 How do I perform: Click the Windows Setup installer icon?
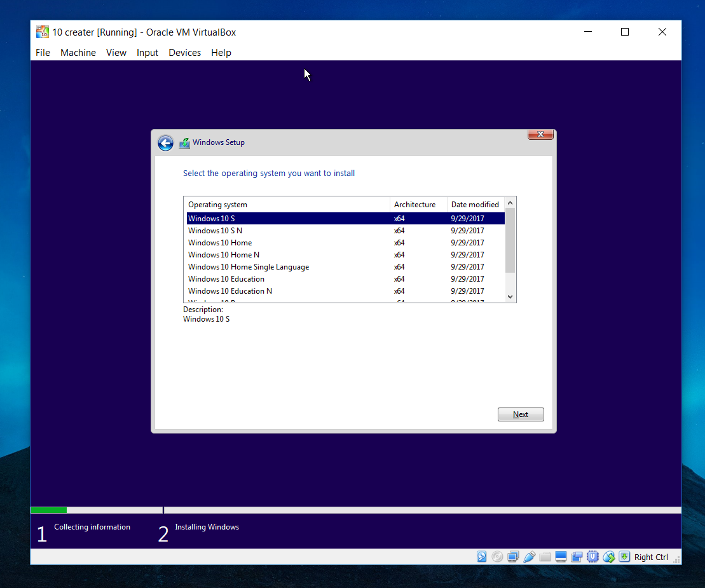pyautogui.click(x=184, y=143)
